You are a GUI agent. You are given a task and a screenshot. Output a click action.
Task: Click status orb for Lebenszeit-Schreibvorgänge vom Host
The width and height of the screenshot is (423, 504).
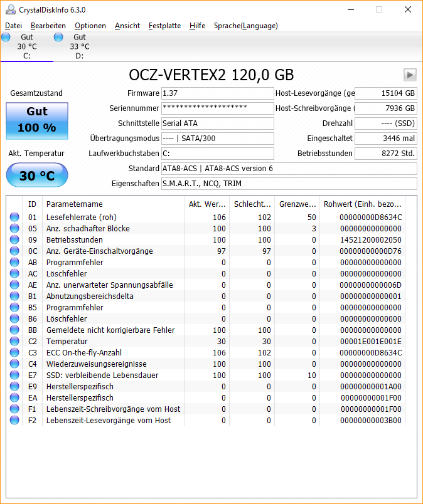point(14,409)
